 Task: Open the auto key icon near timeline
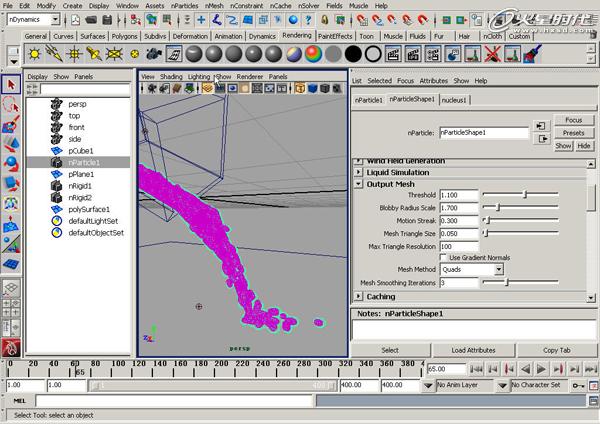point(577,386)
